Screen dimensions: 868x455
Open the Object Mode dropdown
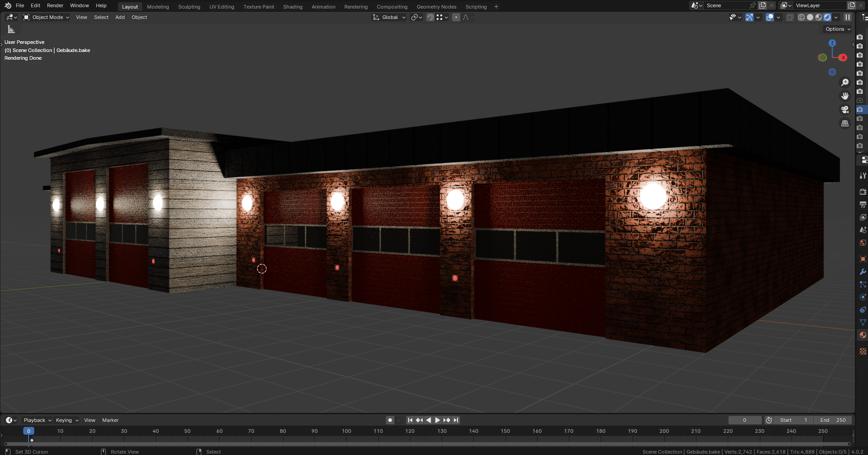click(x=46, y=17)
